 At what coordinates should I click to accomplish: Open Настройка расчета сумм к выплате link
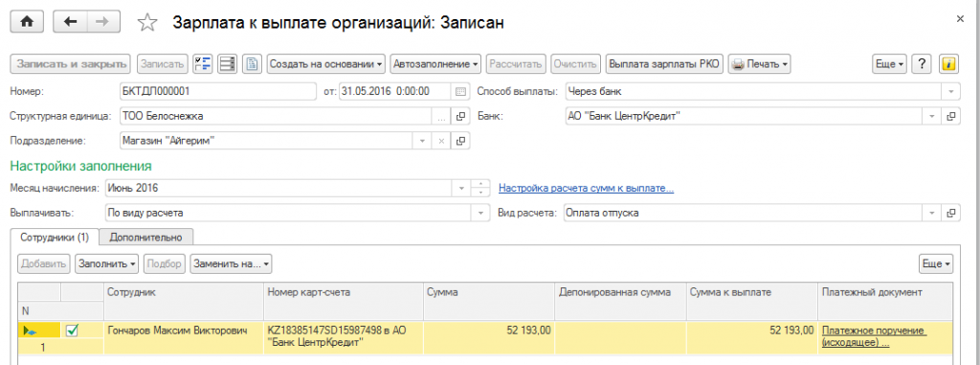tap(587, 188)
